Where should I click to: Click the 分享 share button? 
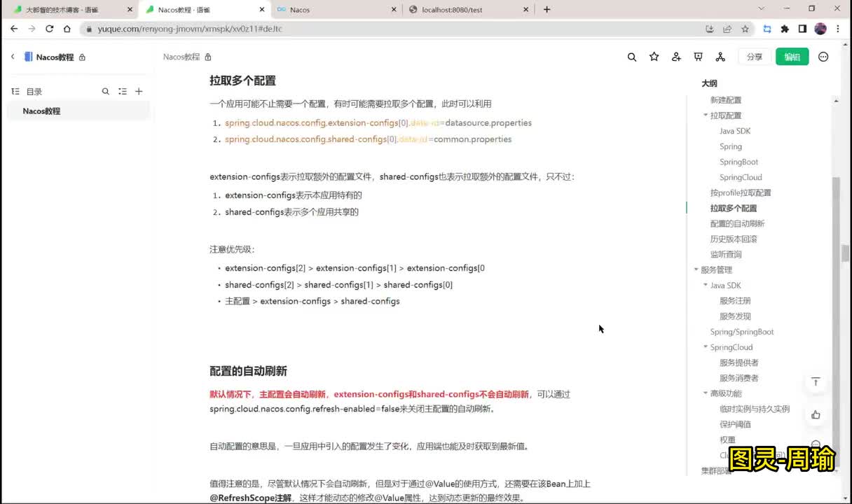click(x=755, y=57)
